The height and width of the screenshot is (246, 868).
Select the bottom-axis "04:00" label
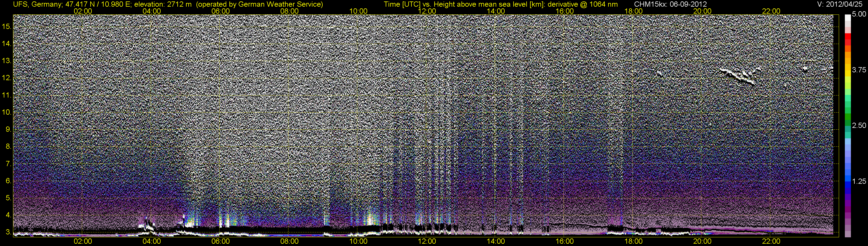tap(152, 241)
